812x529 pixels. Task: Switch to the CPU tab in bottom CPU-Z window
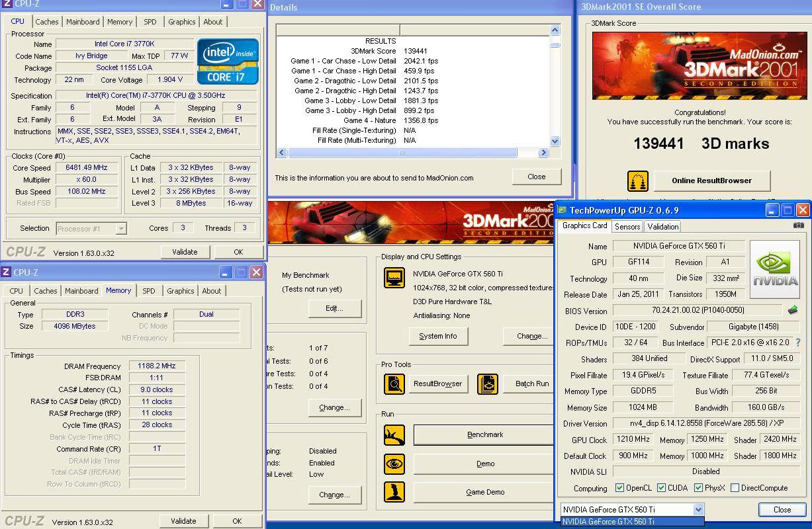[17, 291]
